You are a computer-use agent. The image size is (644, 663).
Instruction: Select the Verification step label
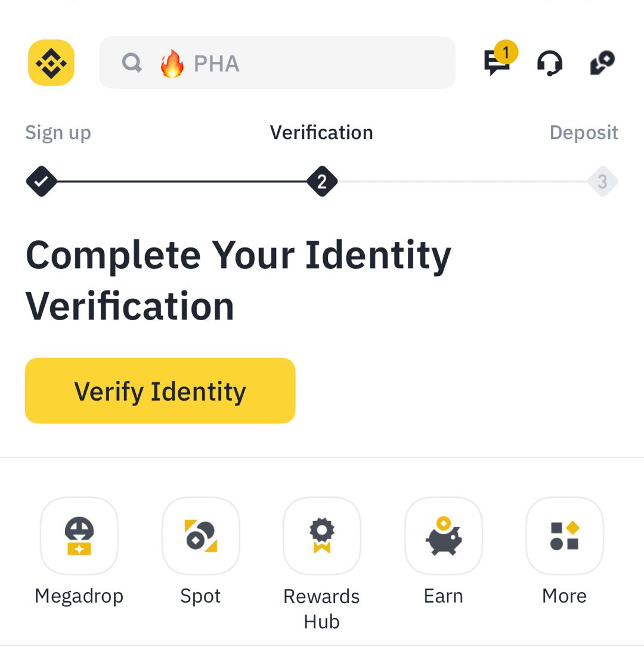pyautogui.click(x=322, y=132)
